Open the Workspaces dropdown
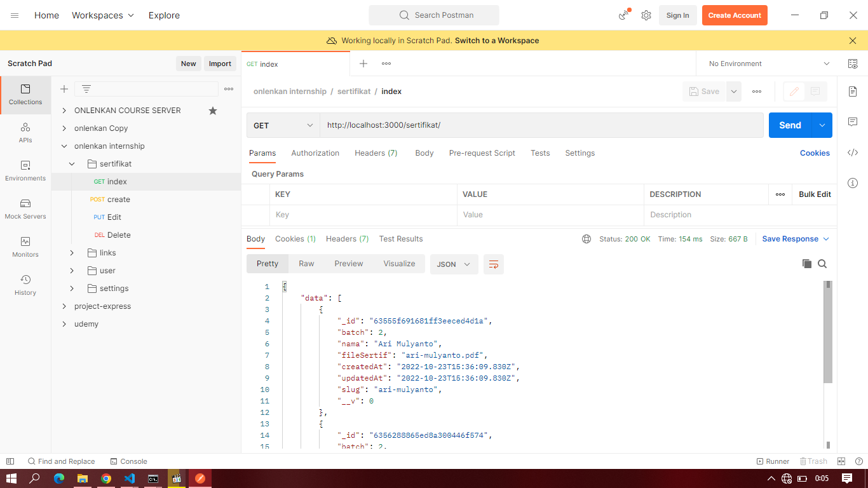 coord(103,15)
